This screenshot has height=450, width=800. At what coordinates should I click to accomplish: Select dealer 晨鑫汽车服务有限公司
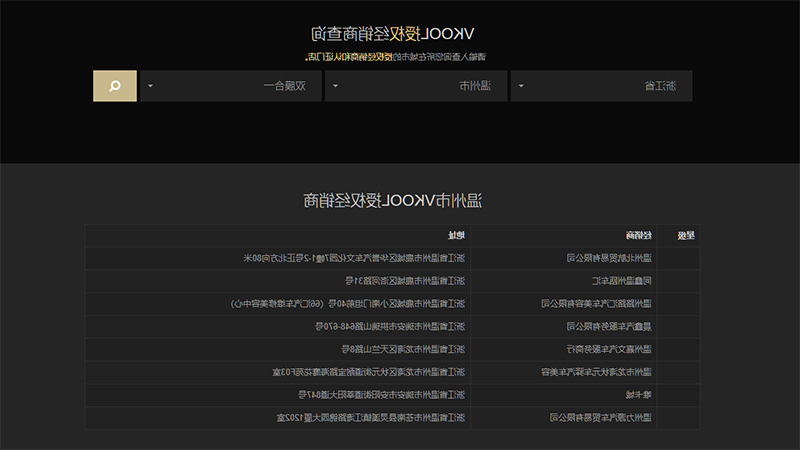pos(609,327)
